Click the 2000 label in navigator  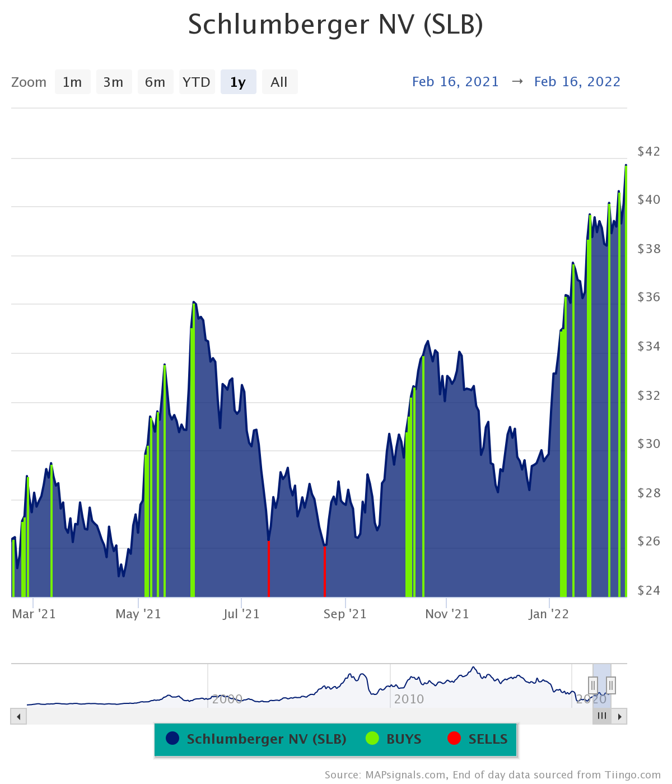(227, 699)
